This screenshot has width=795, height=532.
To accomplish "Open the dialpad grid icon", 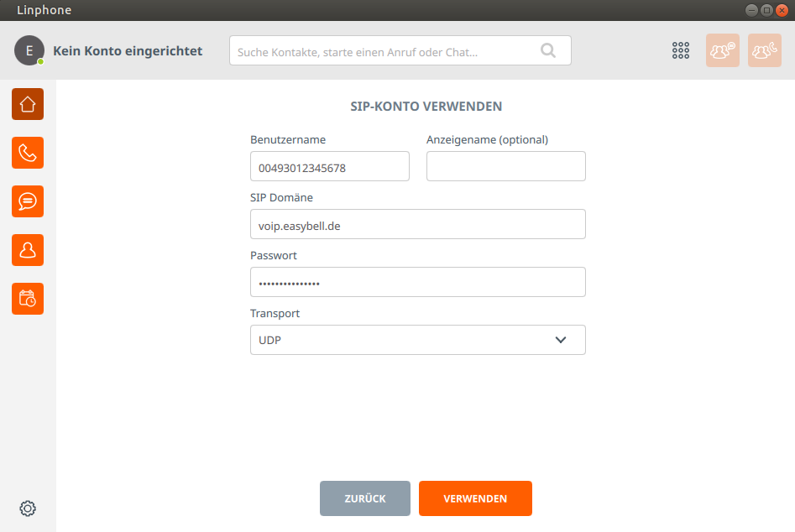I will tap(681, 50).
